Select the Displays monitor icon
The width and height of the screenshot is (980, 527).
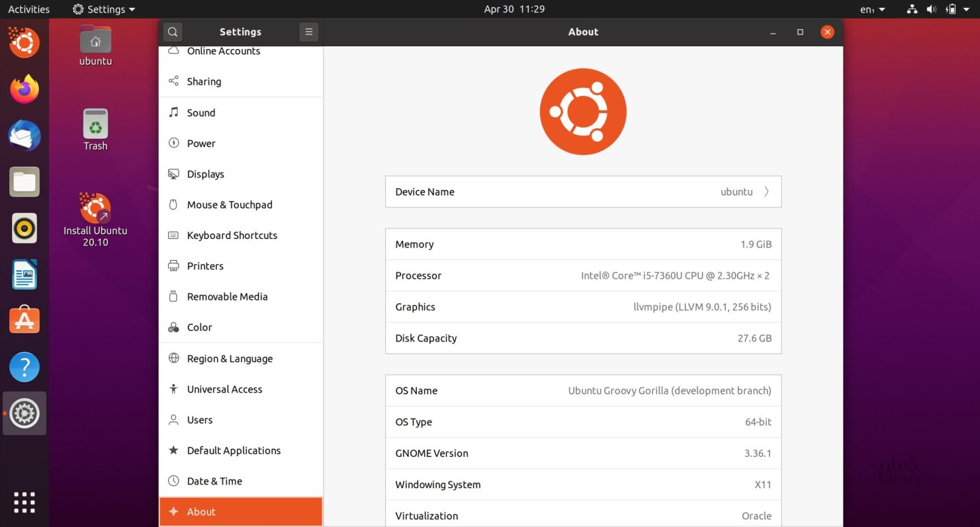(173, 174)
